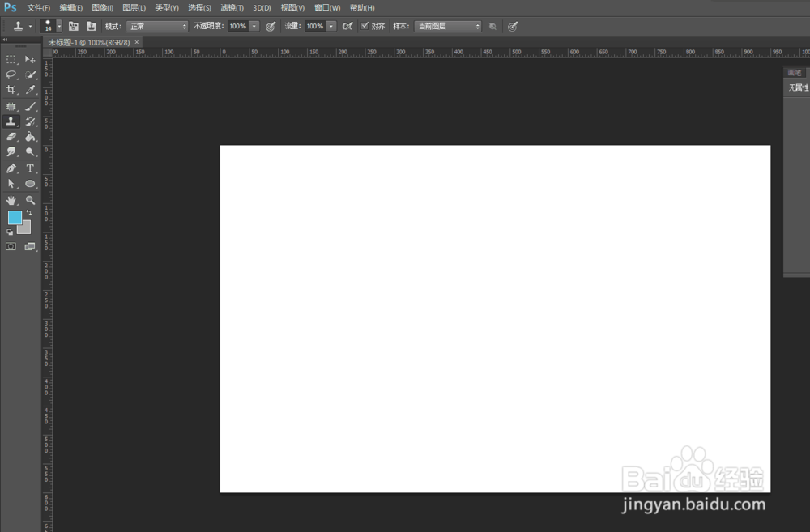Swap foreground and background colors
Viewport: 810px width, 532px height.
(x=29, y=213)
